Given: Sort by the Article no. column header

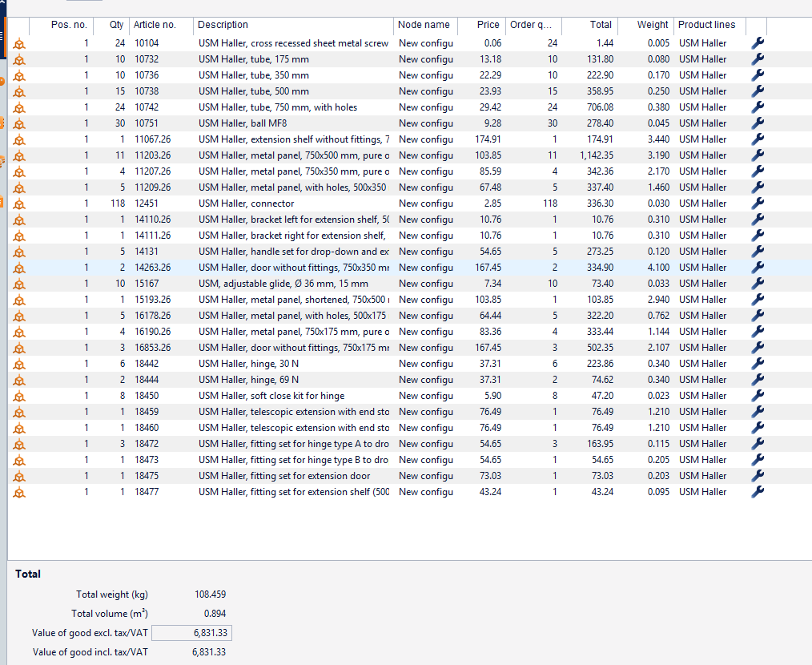Looking at the screenshot, I should point(161,25).
